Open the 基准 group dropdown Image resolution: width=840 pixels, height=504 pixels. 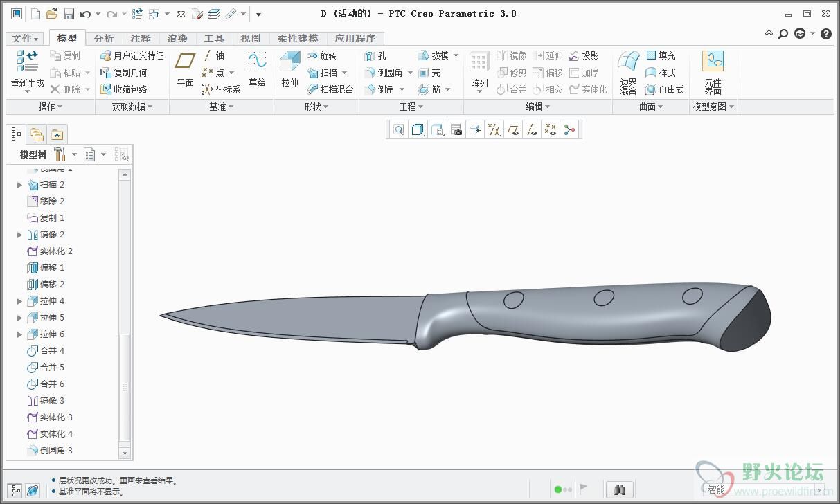coord(222,107)
